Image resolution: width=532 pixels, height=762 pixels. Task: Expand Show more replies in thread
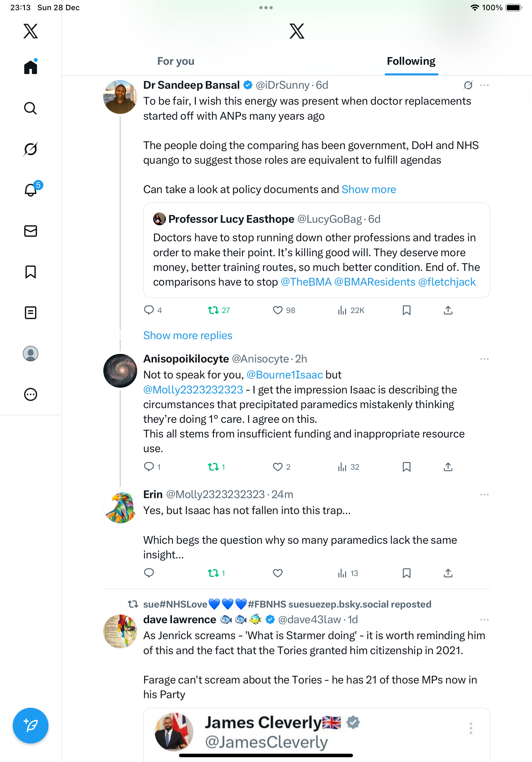pyautogui.click(x=188, y=336)
